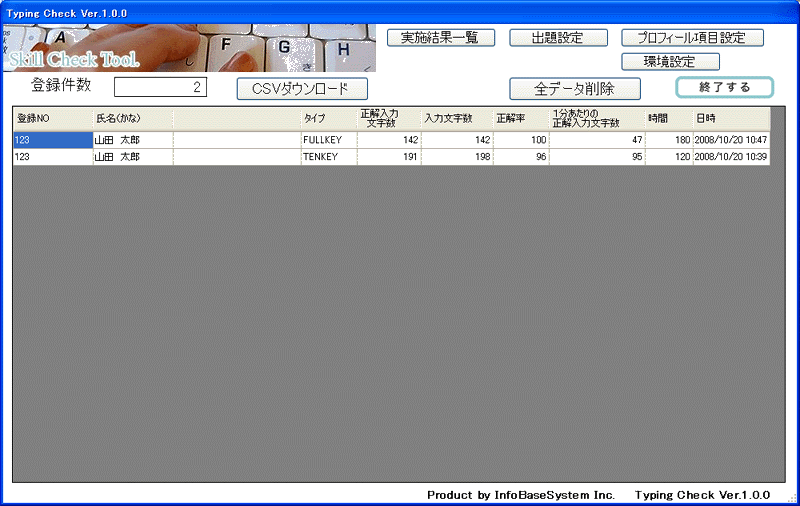Select registration NO 123 in FULLKEY row
800x506 pixels.
53,140
